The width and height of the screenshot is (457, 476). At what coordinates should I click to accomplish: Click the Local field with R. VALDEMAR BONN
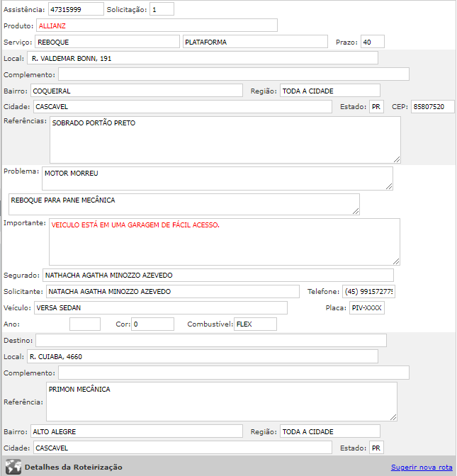tap(202, 58)
